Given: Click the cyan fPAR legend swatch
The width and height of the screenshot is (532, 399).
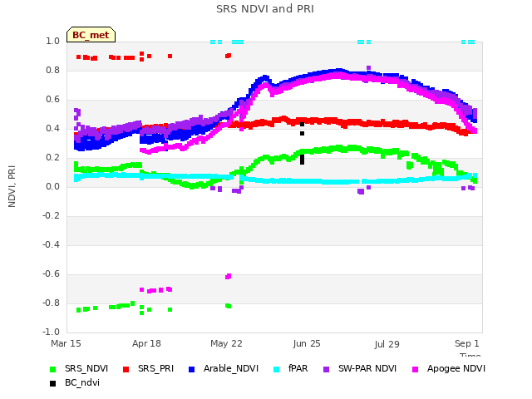Looking at the screenshot, I should [277, 369].
